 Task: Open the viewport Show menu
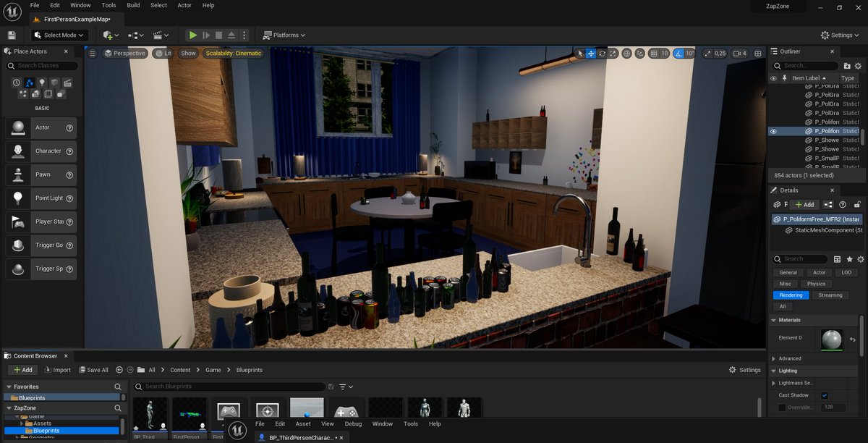[x=188, y=53]
